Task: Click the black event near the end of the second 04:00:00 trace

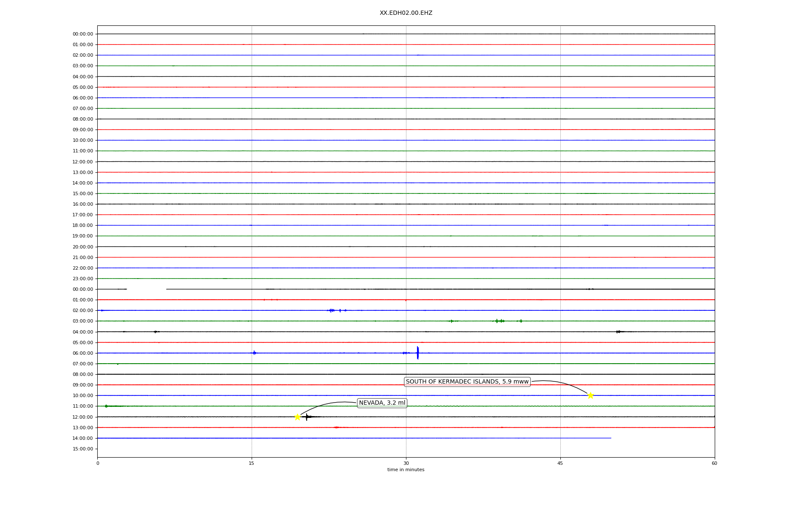Action: [618, 331]
